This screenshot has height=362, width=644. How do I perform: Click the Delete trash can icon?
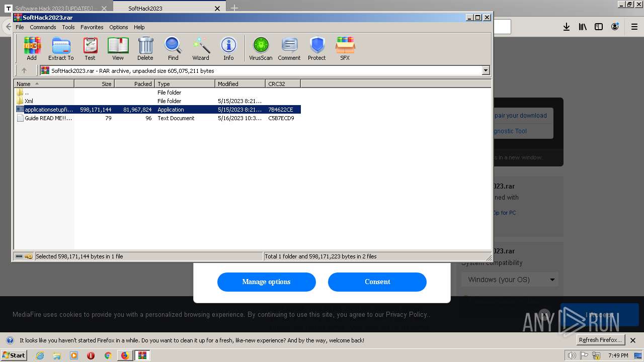point(145,49)
